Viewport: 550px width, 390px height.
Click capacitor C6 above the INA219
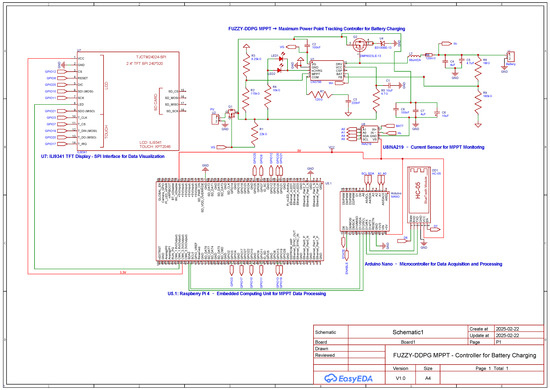click(x=396, y=110)
